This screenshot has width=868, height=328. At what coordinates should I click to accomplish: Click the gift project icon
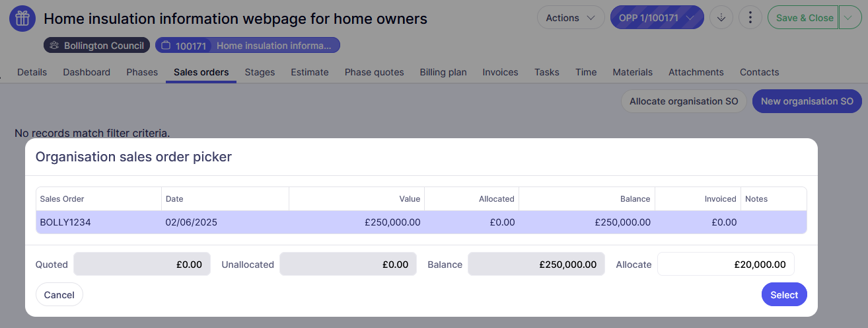22,19
